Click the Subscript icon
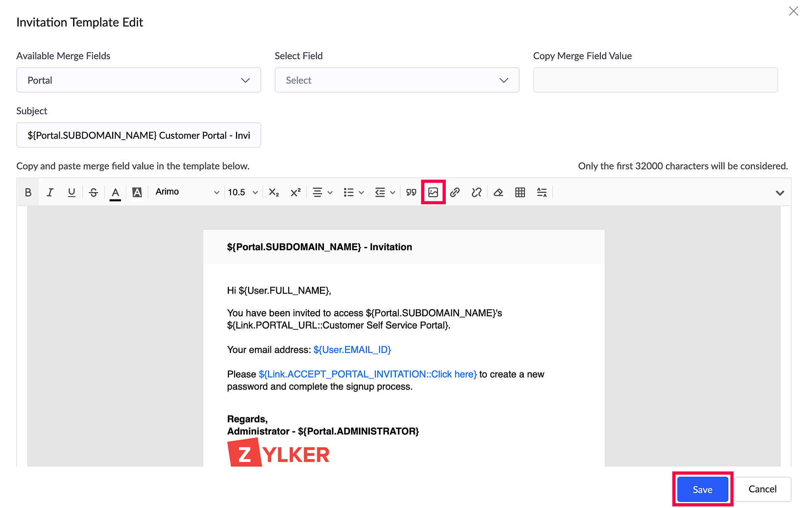Viewport: 812px width, 508px height. pyautogui.click(x=274, y=192)
